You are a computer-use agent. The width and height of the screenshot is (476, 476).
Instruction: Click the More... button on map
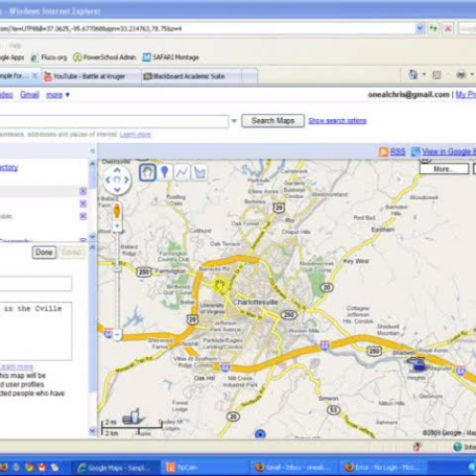[444, 169]
